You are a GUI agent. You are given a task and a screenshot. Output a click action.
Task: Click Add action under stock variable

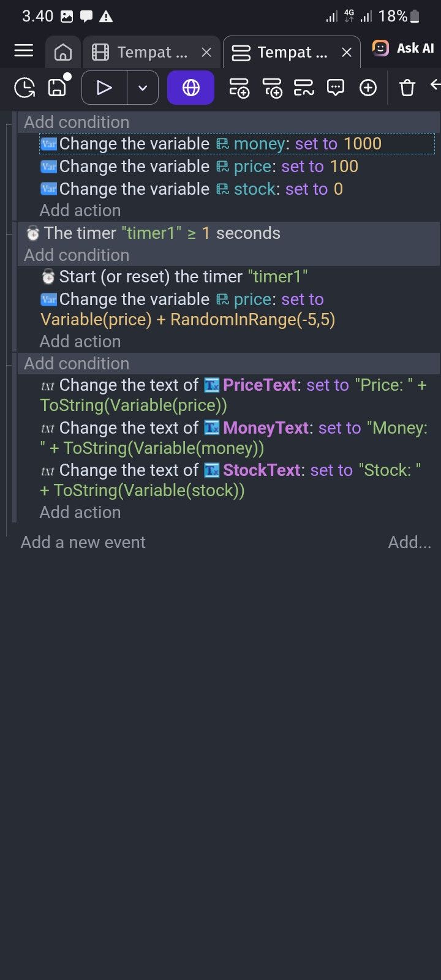(80, 211)
